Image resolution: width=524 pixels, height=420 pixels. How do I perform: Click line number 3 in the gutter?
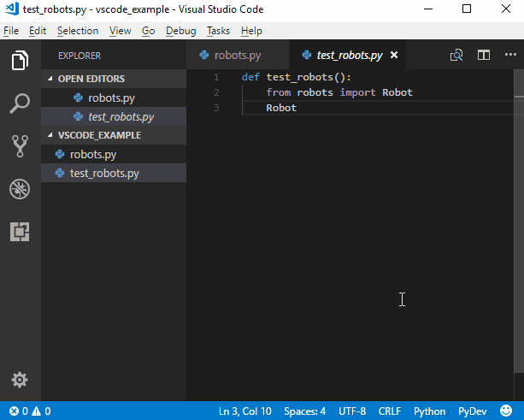(216, 108)
